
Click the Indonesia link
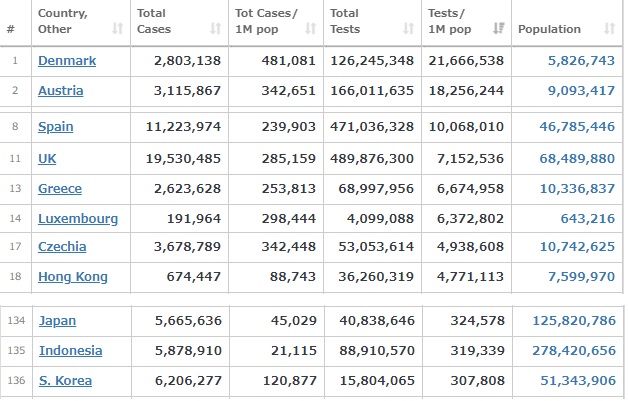point(70,350)
